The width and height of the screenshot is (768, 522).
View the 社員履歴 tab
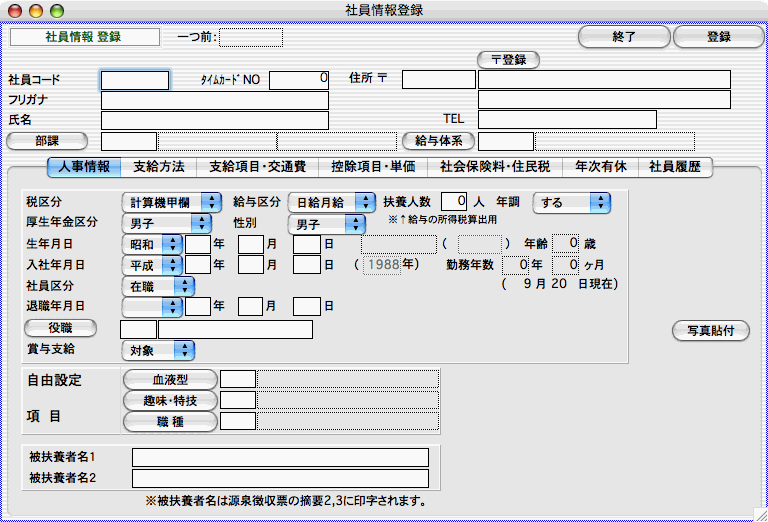pyautogui.click(x=675, y=167)
